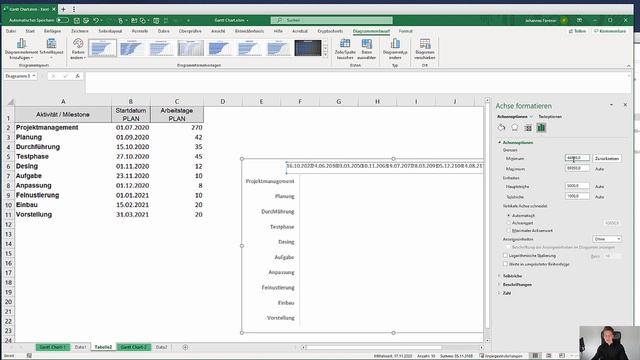Open the Anzeigeeinheiten dropdown
640x360 pixels.
click(607, 239)
